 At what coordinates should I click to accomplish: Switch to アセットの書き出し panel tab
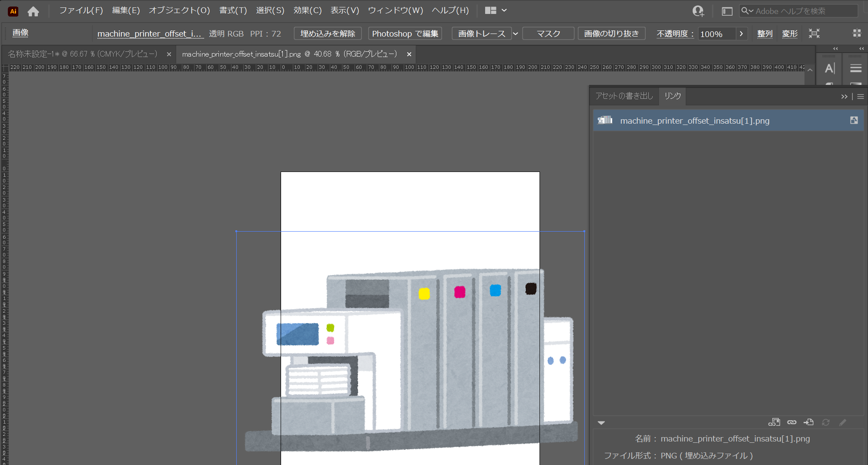(x=624, y=96)
